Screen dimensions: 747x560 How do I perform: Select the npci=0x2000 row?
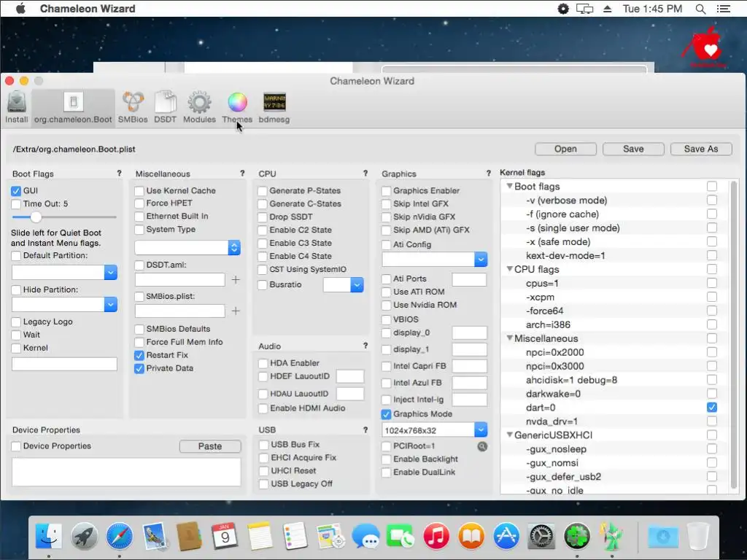click(x=614, y=352)
